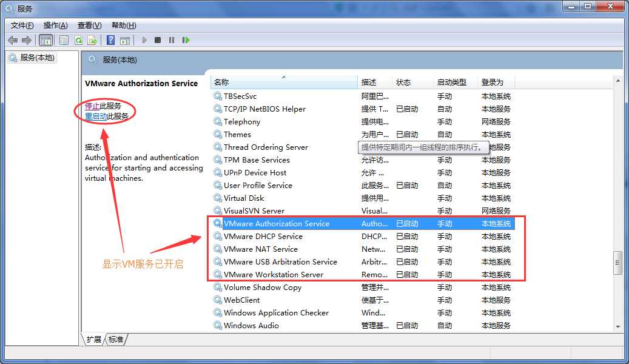Select the Volume Shadow Copy service
The height and width of the screenshot is (364, 629).
pos(362,287)
